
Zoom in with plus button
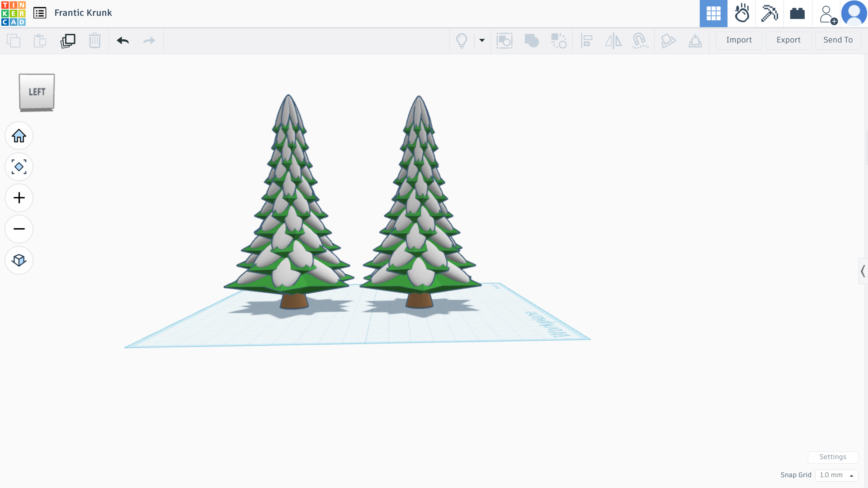tap(19, 198)
